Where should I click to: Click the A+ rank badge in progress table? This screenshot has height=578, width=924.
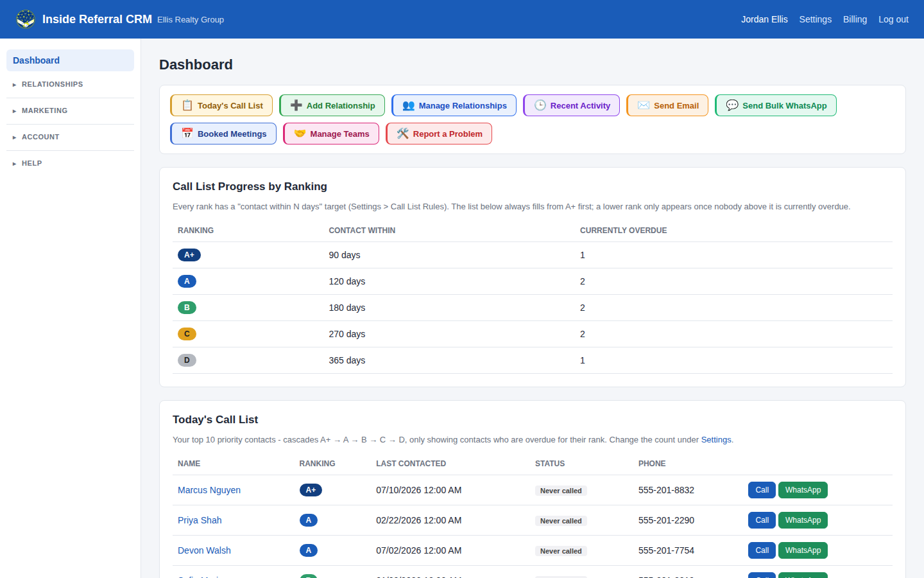(189, 255)
